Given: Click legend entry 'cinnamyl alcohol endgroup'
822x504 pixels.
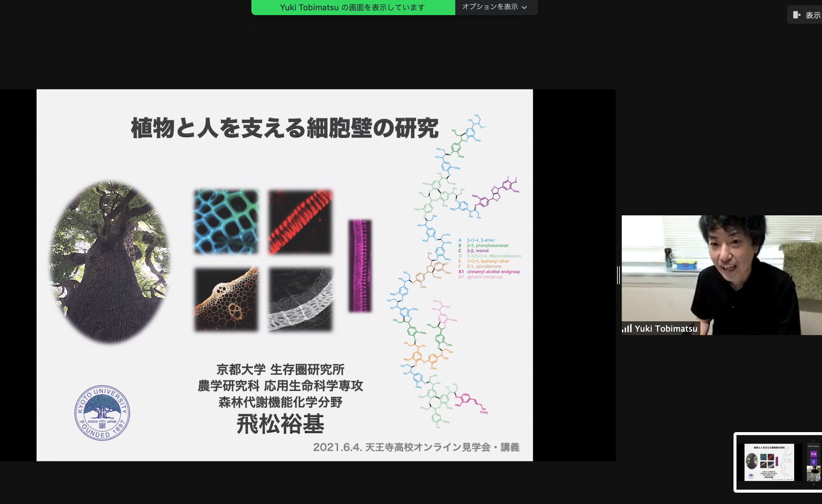Looking at the screenshot, I should [493, 271].
